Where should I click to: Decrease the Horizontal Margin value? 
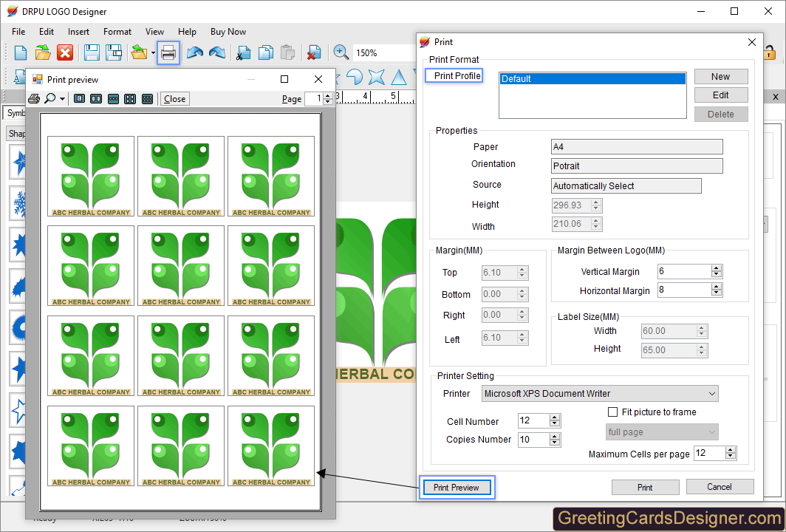tap(717, 293)
